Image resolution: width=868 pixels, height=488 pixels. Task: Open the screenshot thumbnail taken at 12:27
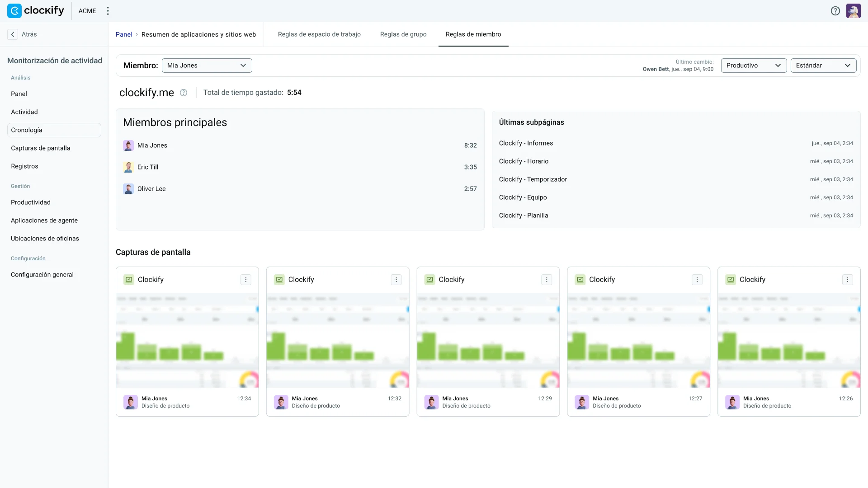point(639,340)
